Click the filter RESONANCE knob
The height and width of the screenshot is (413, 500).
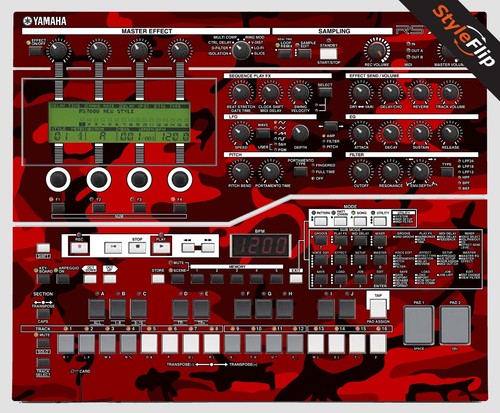tap(391, 171)
